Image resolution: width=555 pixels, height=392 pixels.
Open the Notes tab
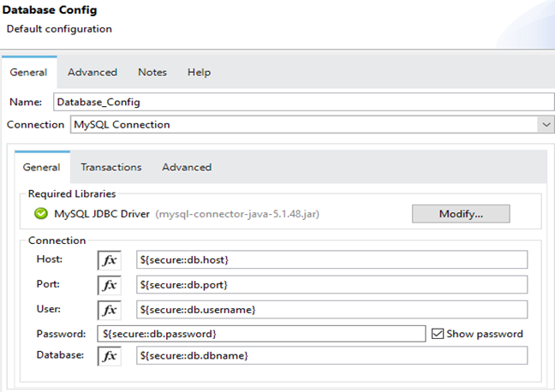tap(152, 73)
